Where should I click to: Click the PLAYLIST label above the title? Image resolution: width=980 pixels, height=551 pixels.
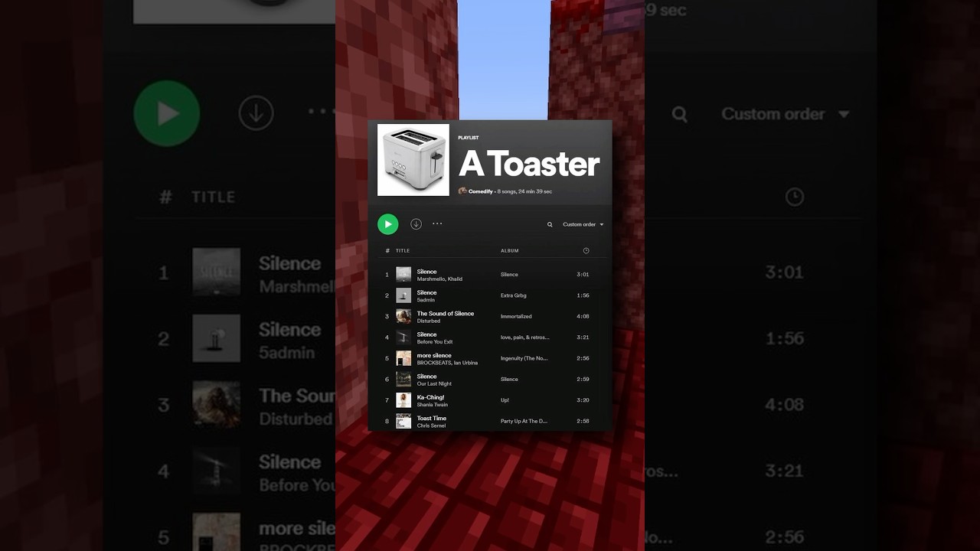469,138
